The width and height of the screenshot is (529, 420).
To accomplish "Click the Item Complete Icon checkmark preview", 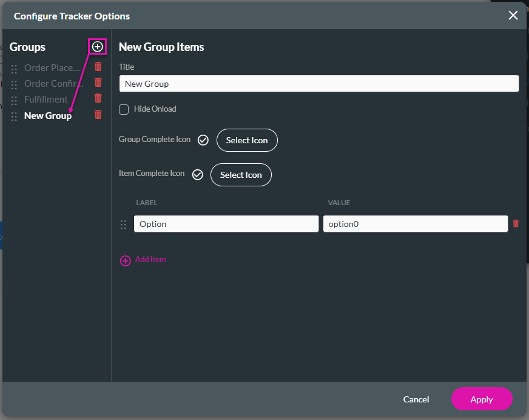I will [x=197, y=174].
